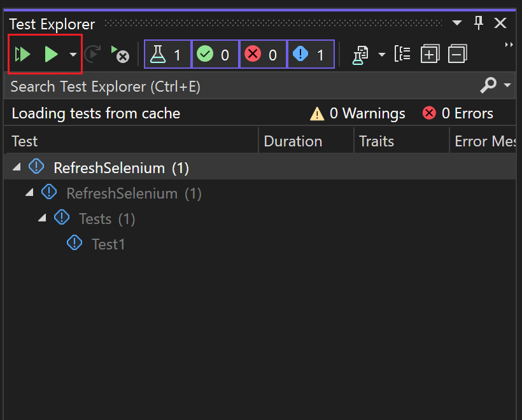Collapse the Tests group node
The width and height of the screenshot is (522, 420).
(x=41, y=218)
